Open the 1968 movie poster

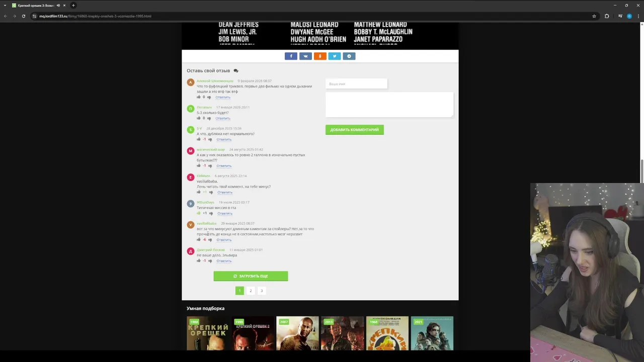pos(387,333)
